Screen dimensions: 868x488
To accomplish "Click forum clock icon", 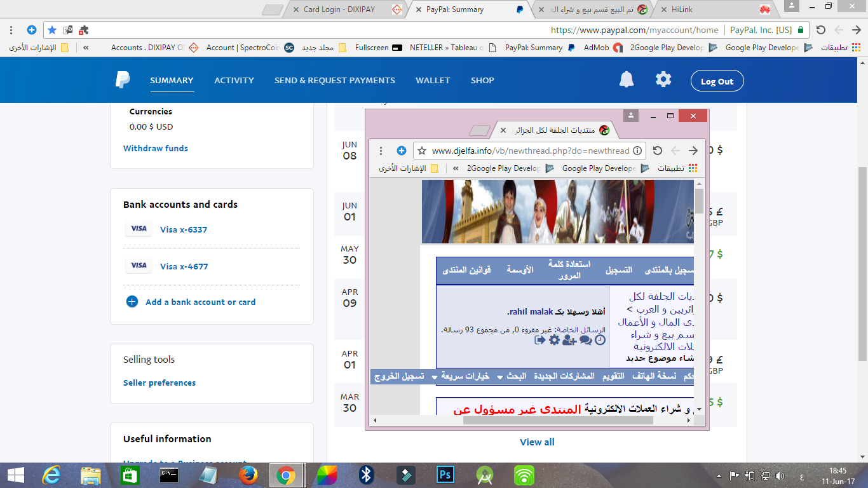I will tap(600, 340).
